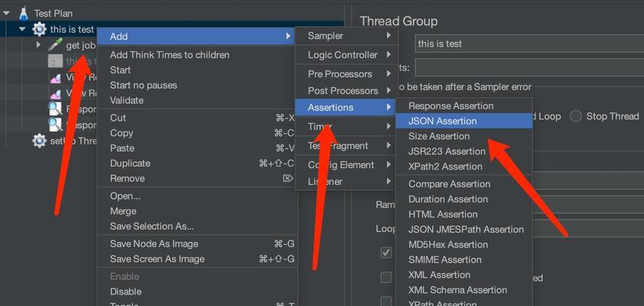Viewport: 644px width, 306px height.
Task: Choose Merge in the context menu
Action: (x=196, y=211)
